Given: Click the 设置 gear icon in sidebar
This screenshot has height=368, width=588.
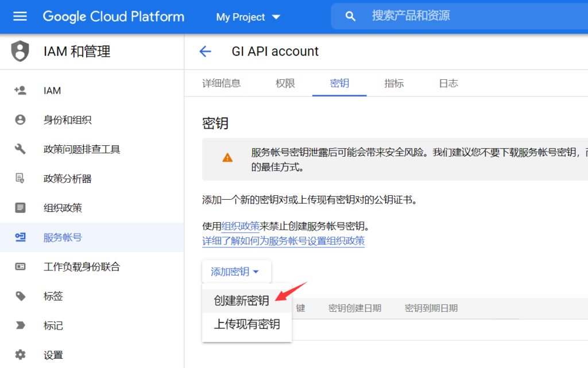Looking at the screenshot, I should tap(20, 355).
